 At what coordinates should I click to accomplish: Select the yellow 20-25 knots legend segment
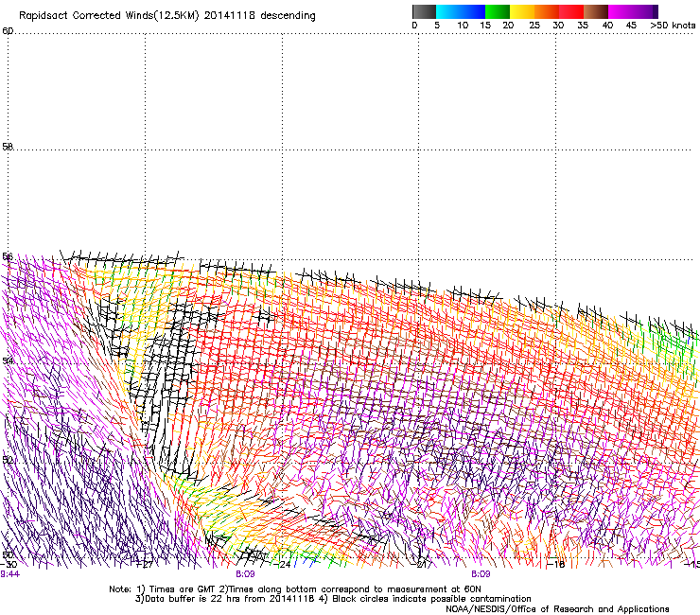click(522, 11)
